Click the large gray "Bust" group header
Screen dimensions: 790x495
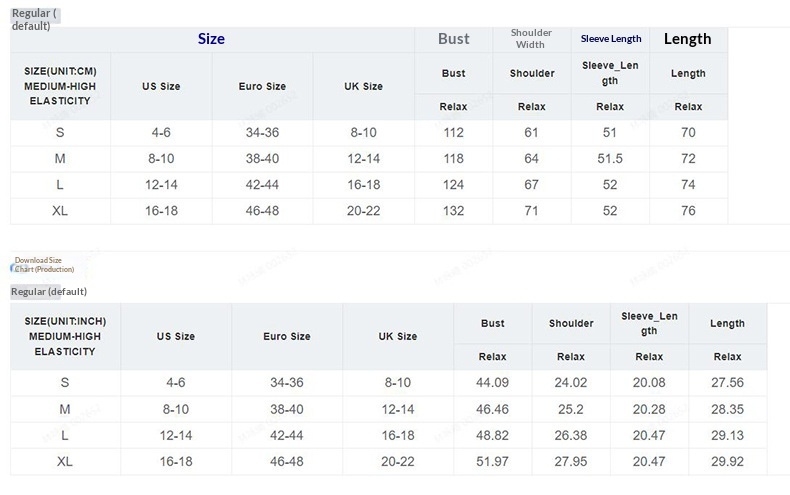[x=453, y=39]
